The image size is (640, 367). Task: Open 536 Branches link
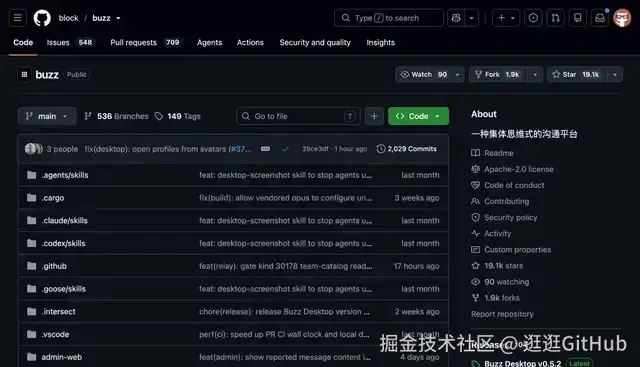click(116, 116)
